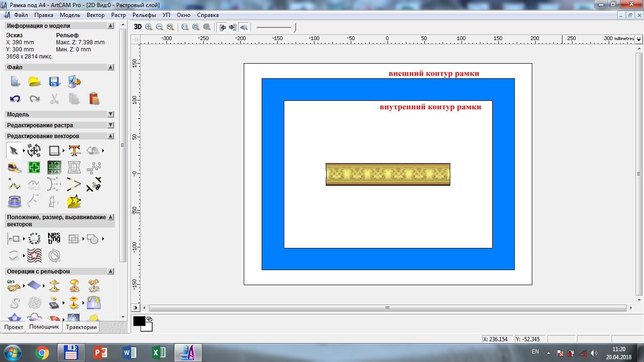Save model with the floppy disk icon
This screenshot has height=362, width=644.
click(x=55, y=82)
